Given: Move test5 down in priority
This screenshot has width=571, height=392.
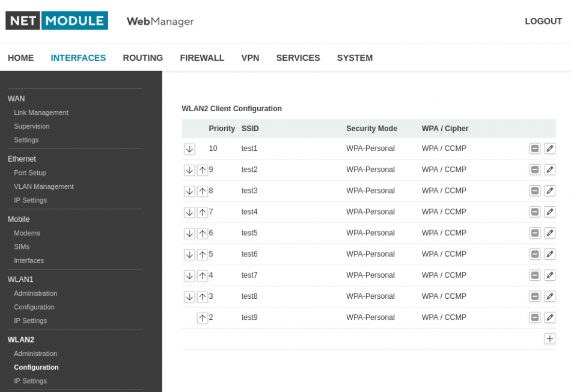Looking at the screenshot, I should tap(189, 233).
